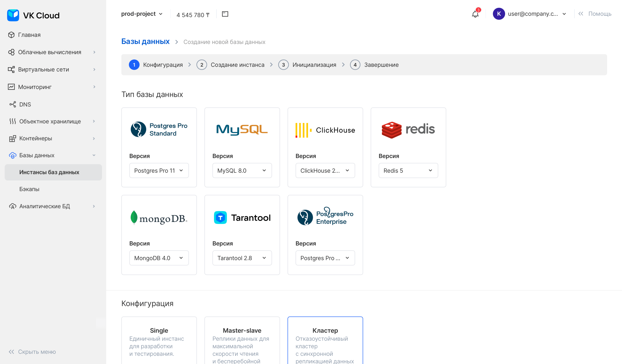Screen dimensions: 622x364
Task: Collapse the Базы данных section chevron
Action: click(94, 155)
